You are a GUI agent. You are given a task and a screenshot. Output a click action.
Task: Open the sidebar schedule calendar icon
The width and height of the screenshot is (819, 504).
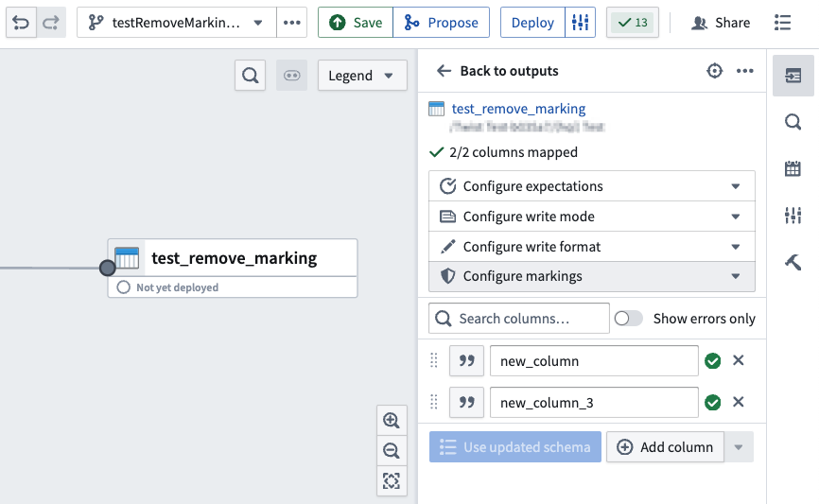coord(793,168)
